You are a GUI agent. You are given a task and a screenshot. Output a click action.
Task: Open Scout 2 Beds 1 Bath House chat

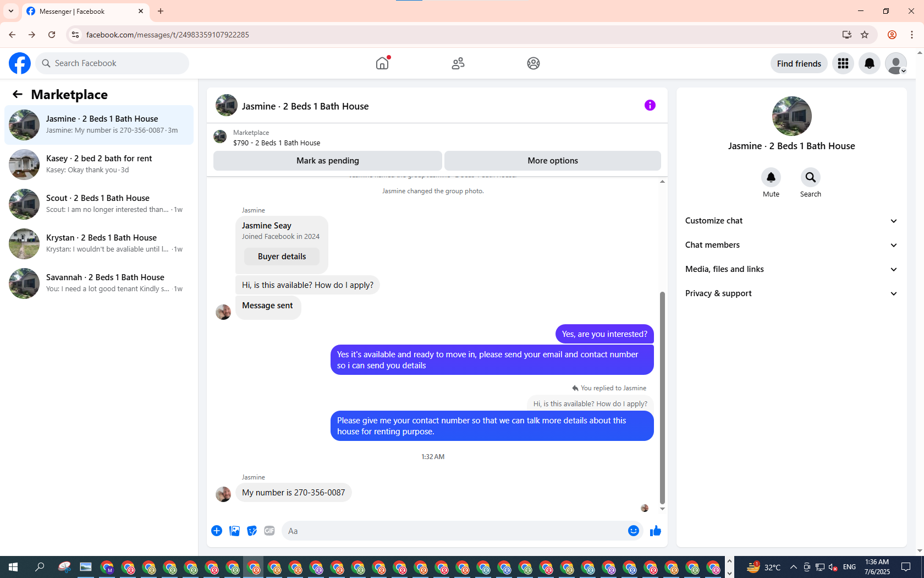coord(99,204)
